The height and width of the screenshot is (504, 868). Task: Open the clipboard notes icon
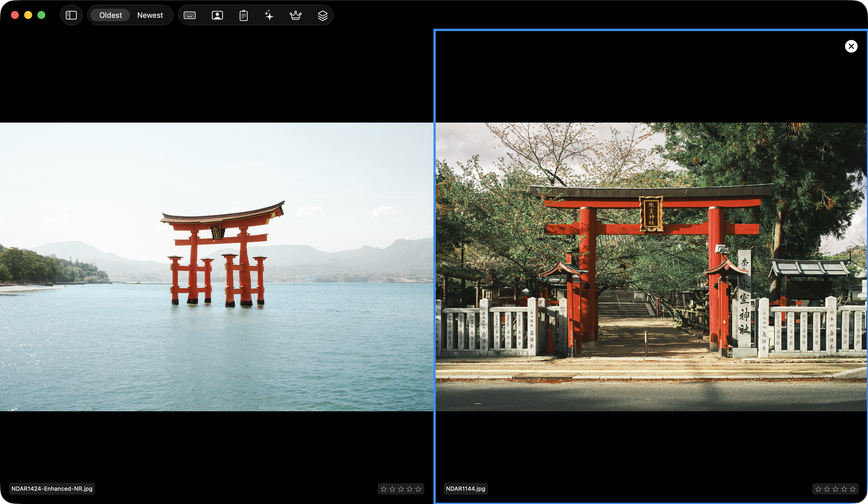coord(243,15)
